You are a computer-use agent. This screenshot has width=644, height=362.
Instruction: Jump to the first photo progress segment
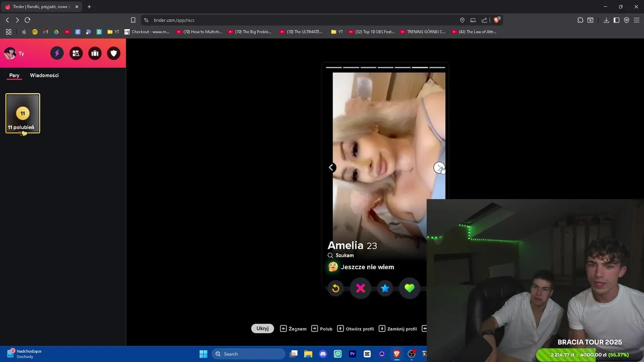(334, 67)
